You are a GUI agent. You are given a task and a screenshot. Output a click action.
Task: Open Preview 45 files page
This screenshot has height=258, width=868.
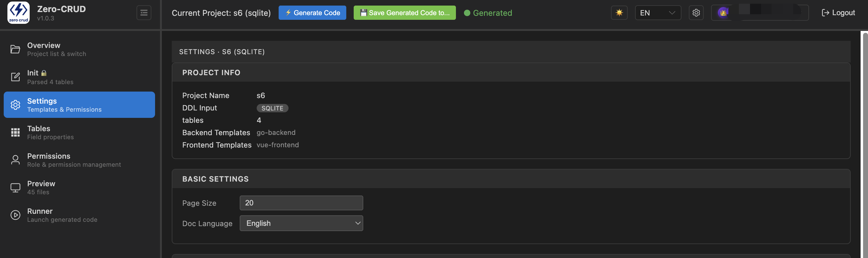pos(79,188)
